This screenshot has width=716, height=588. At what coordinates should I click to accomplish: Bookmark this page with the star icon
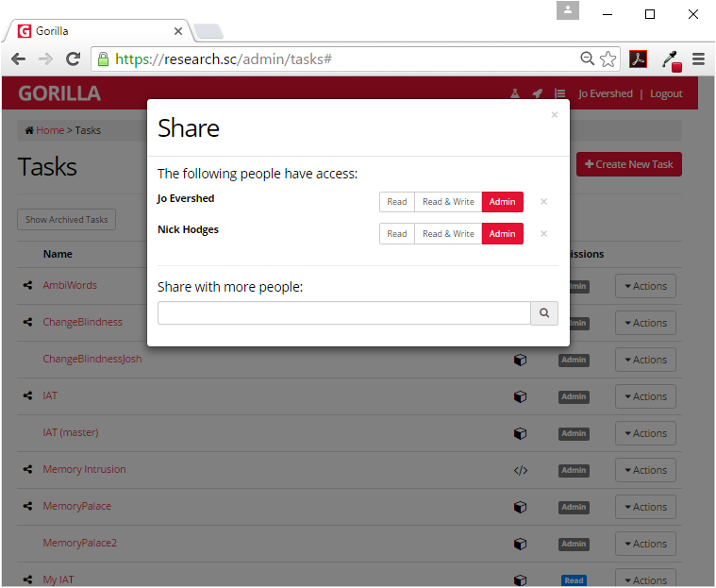click(608, 59)
